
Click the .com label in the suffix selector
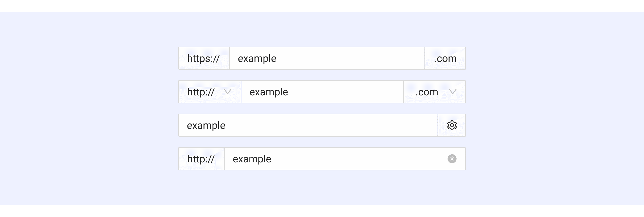pos(427,92)
